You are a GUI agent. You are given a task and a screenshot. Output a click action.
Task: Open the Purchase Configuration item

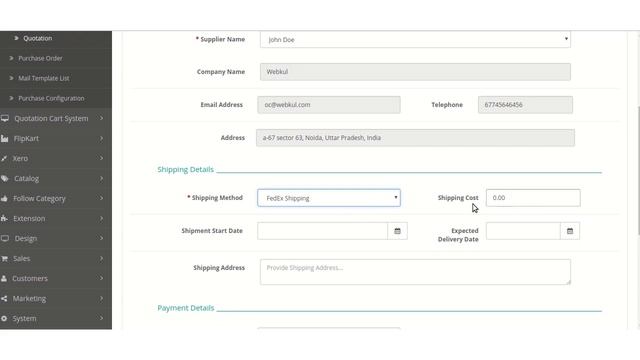51,98
